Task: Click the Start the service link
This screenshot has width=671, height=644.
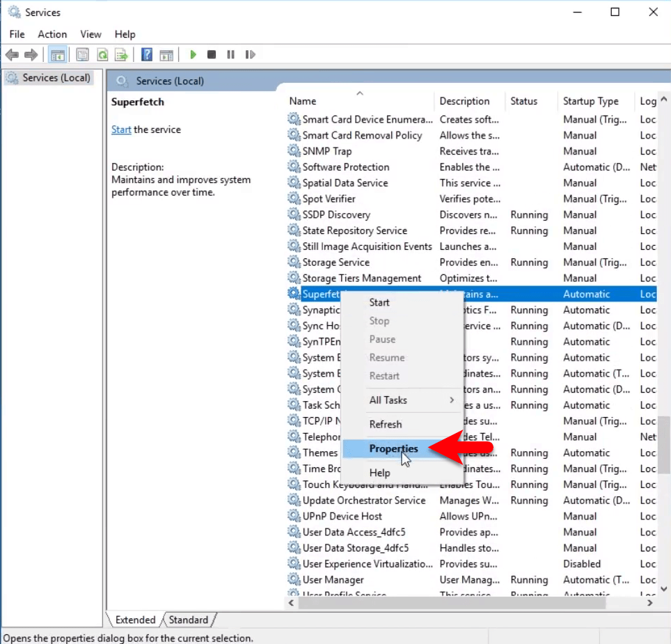Action: pyautogui.click(x=121, y=129)
